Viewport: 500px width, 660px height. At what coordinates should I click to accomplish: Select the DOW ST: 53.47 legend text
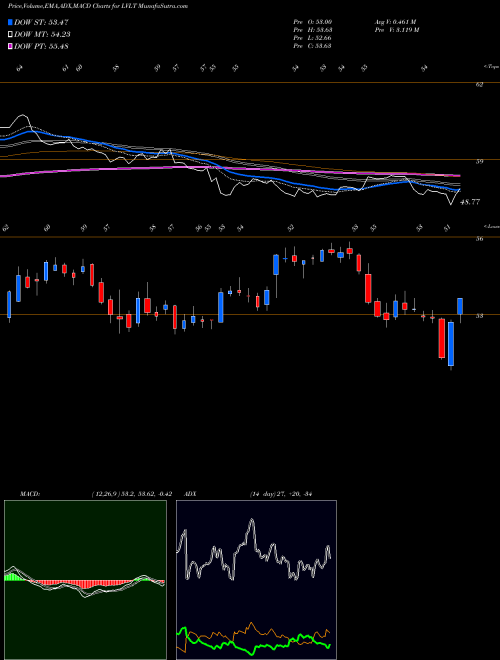pos(41,22)
